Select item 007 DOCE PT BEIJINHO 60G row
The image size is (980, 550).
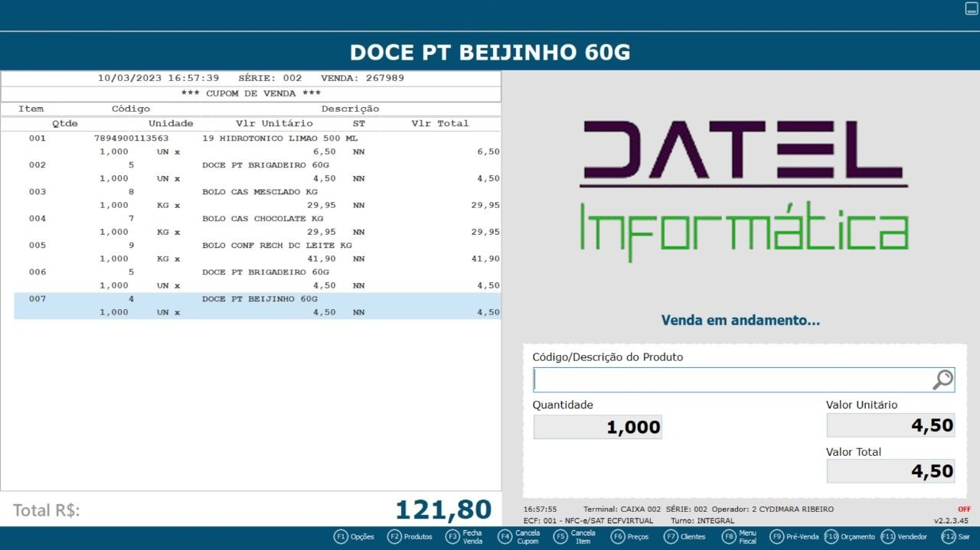coord(257,305)
